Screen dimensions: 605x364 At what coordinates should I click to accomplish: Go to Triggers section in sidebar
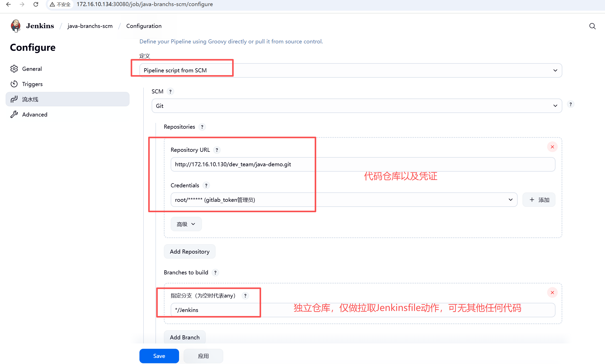(x=32, y=84)
